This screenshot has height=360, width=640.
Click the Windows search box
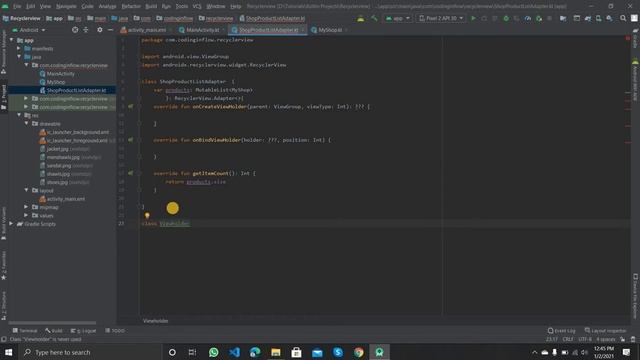point(90,352)
